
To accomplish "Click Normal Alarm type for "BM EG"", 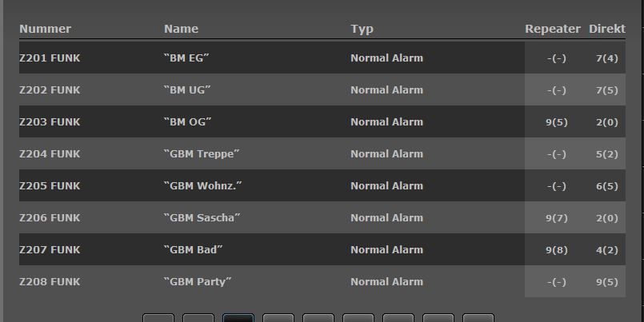I will [386, 58].
